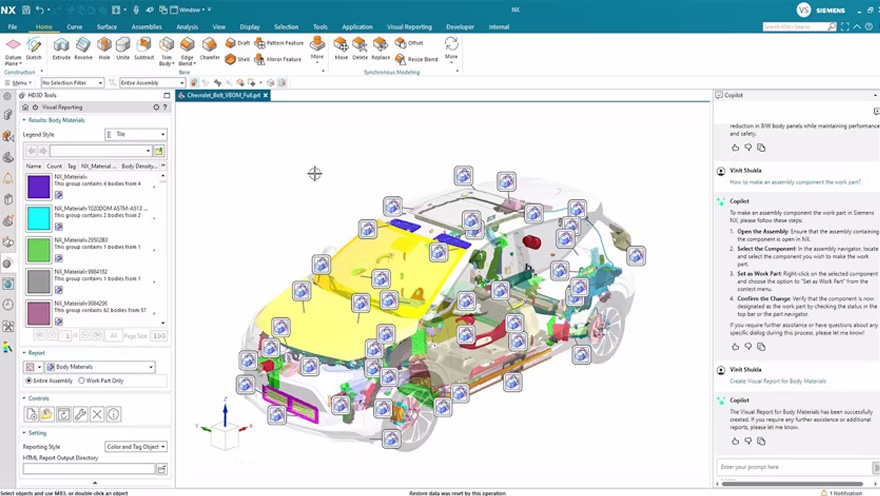Open 'Create Visual Report for Body Materials' link
Viewport: 880px width, 496px height.
click(777, 381)
